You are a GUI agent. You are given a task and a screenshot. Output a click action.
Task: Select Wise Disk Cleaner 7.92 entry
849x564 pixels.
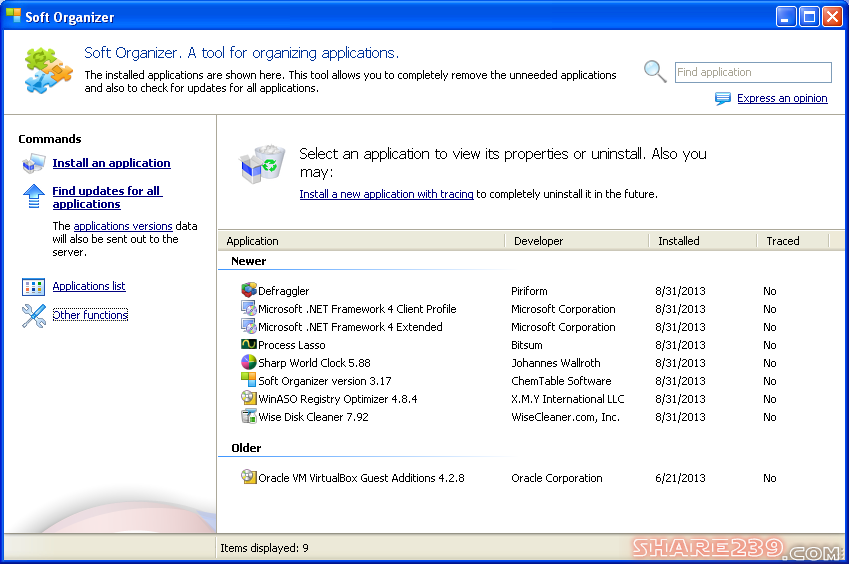[314, 417]
